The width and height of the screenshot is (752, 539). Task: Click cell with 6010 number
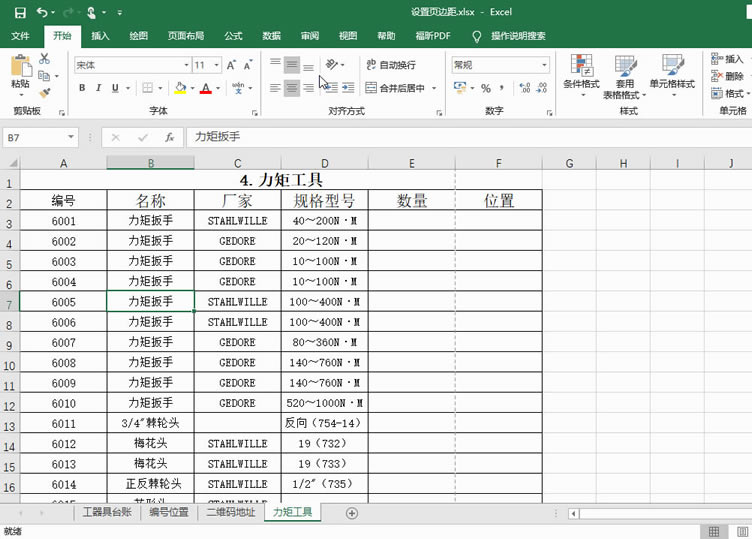63,403
